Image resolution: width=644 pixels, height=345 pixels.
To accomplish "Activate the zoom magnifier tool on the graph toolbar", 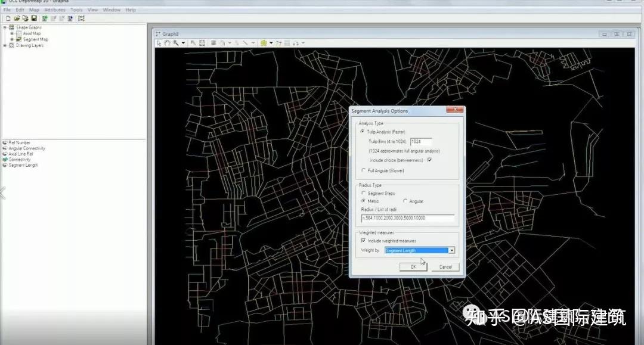I will tap(176, 42).
